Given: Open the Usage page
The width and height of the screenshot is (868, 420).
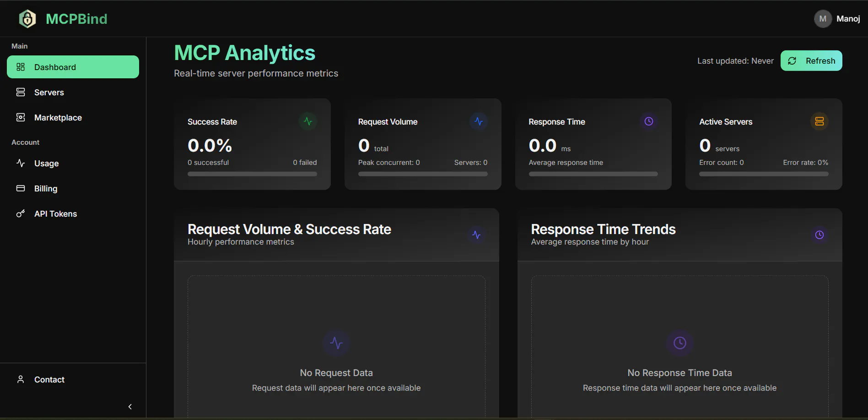Looking at the screenshot, I should 73,163.
